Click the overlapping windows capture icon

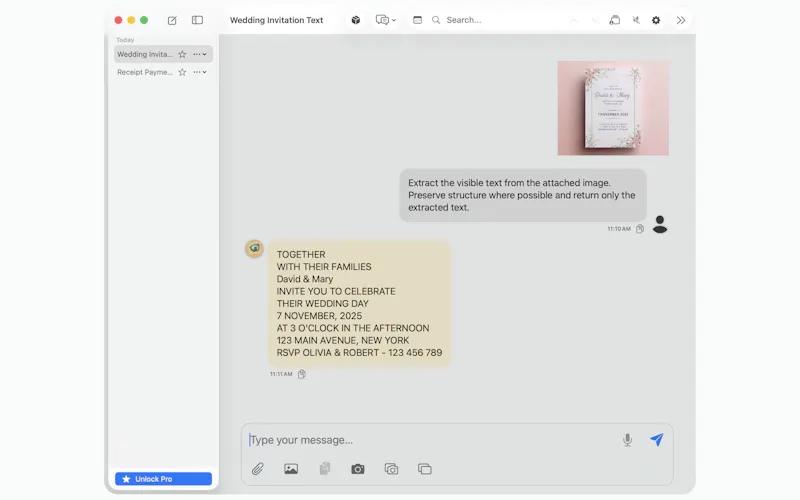424,468
